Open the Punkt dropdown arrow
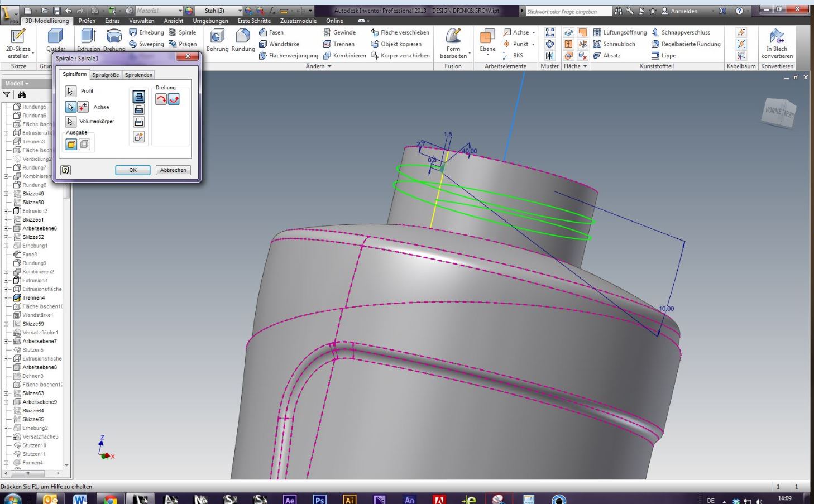This screenshot has width=814, height=504. [x=534, y=44]
